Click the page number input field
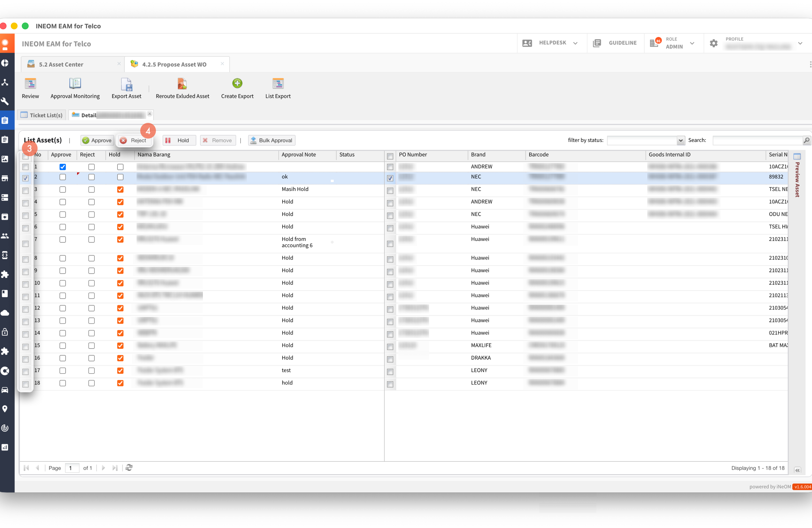812x528 pixels. [72, 468]
